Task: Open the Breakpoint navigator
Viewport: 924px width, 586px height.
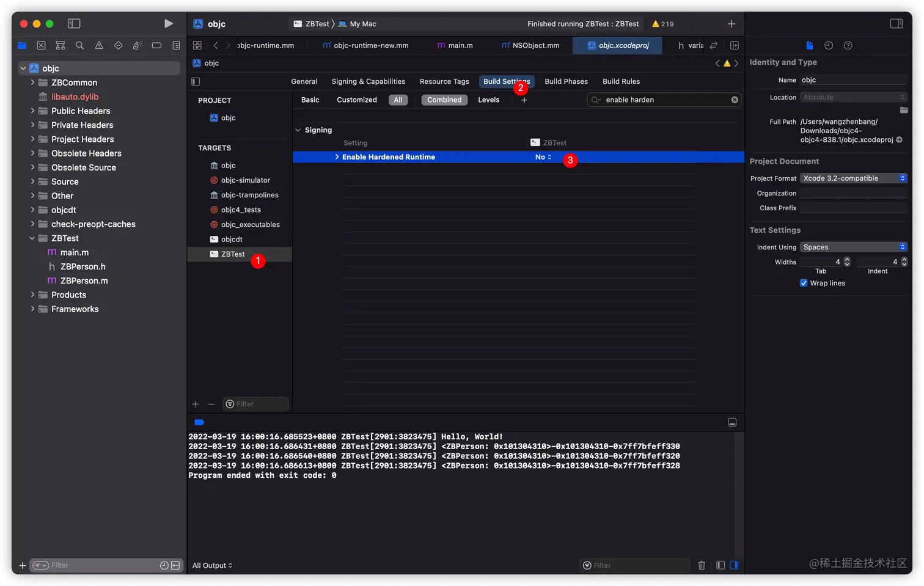Action: [156, 45]
